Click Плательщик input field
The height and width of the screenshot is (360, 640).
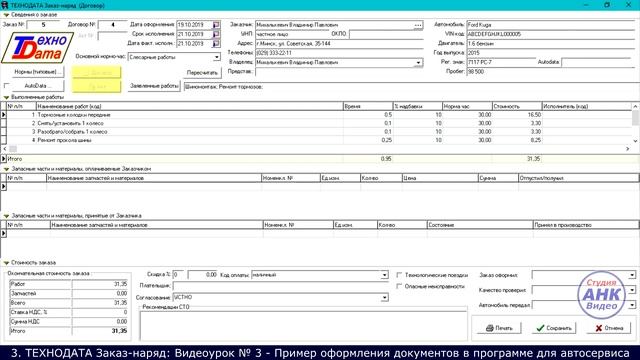coord(280,286)
